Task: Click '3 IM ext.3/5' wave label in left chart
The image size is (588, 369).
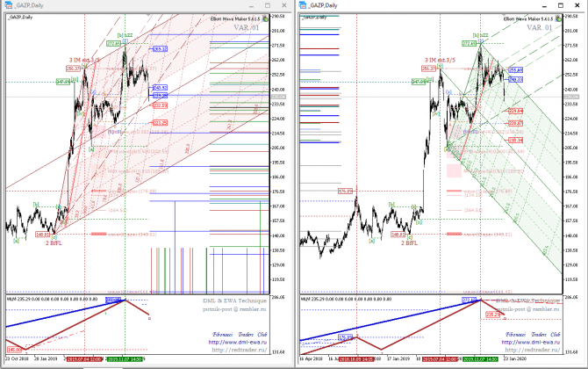Action: click(x=84, y=60)
